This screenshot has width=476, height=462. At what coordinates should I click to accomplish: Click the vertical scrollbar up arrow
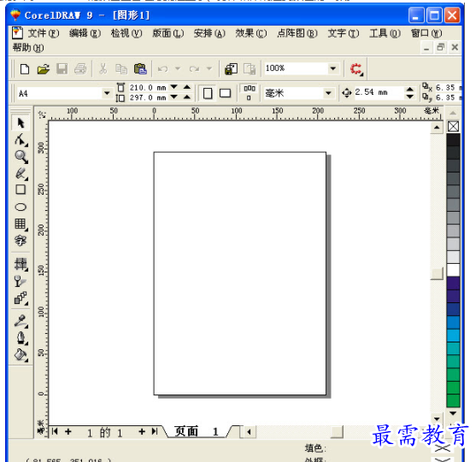click(437, 127)
